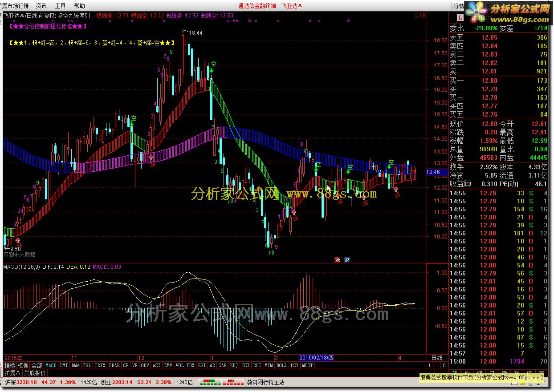Select the CR indicator tab
This screenshot has width=554, height=392.
[126, 365]
